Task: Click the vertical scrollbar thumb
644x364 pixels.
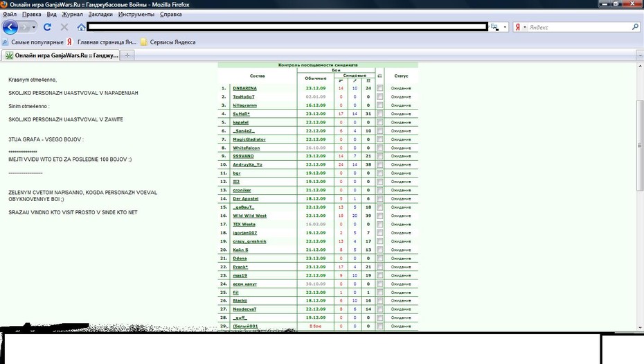Action: pyautogui.click(x=640, y=145)
